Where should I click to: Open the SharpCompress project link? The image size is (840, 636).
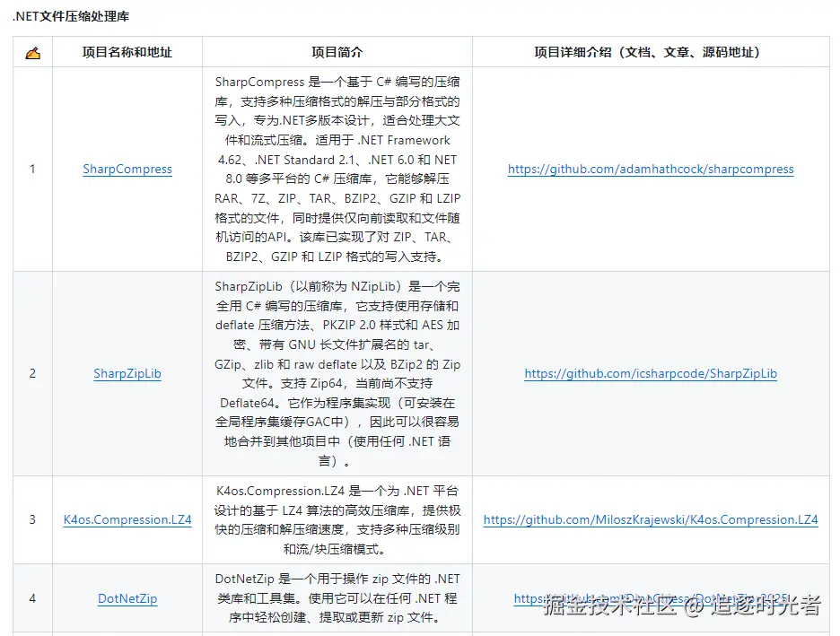[127, 170]
